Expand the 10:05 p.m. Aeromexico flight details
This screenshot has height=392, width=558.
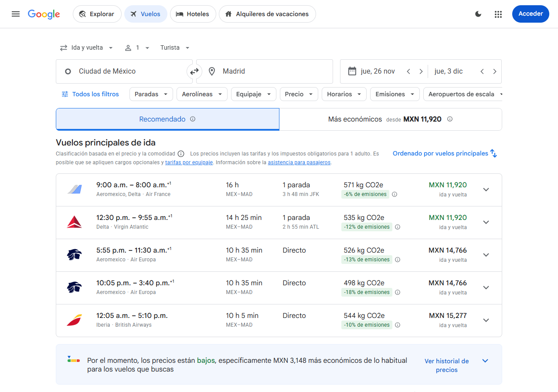coord(486,287)
